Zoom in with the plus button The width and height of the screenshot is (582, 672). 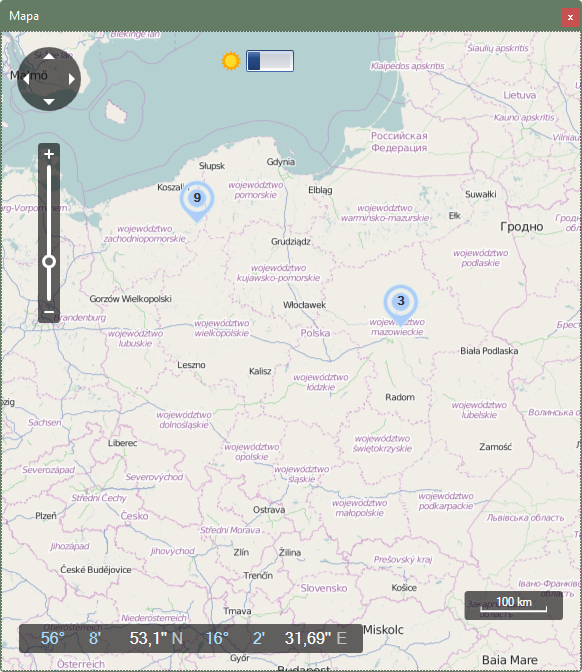coord(49,154)
